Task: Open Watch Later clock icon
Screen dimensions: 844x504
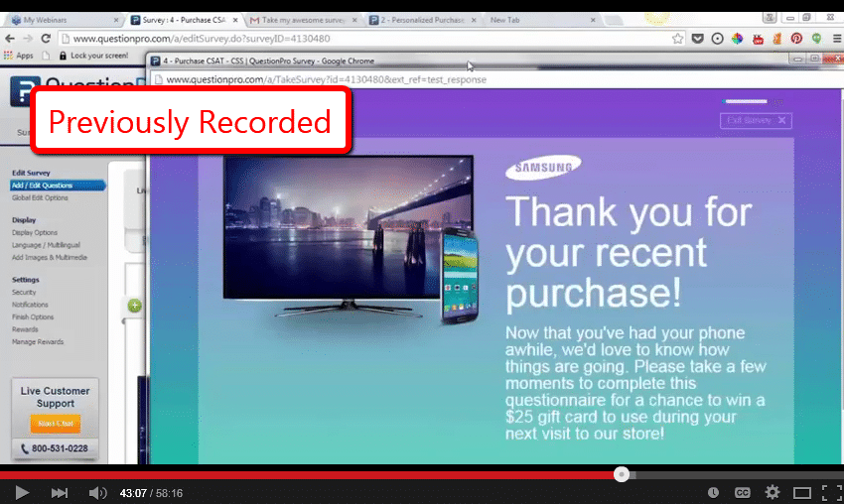Action: click(713, 493)
